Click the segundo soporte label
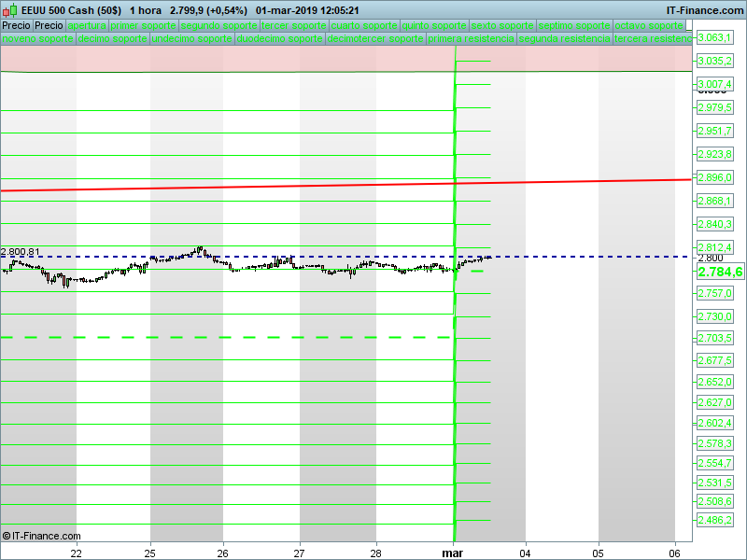The width and height of the screenshot is (747, 560). tap(218, 25)
